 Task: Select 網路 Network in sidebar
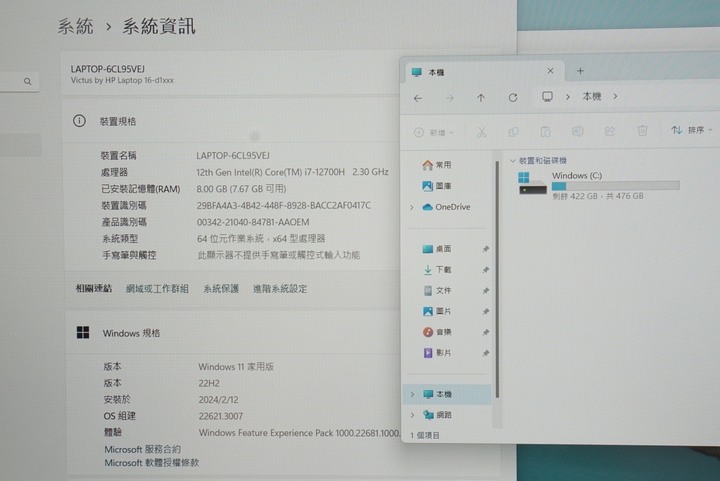click(x=437, y=415)
